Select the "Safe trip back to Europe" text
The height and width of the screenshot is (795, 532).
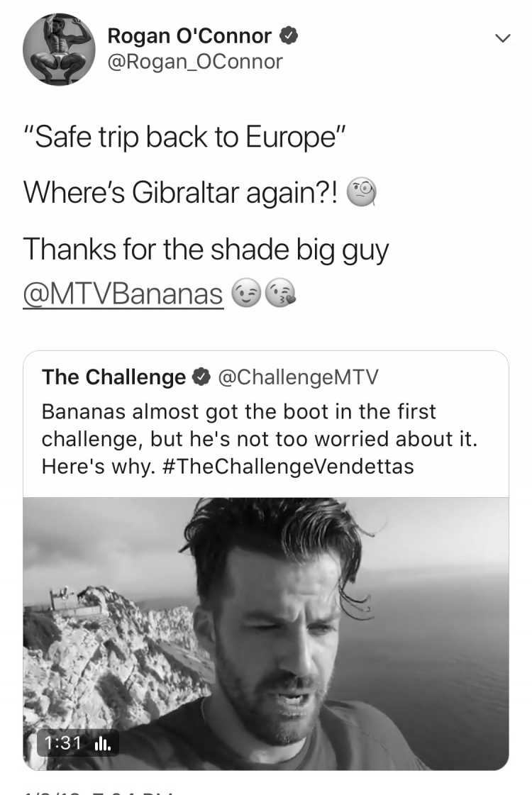click(185, 137)
